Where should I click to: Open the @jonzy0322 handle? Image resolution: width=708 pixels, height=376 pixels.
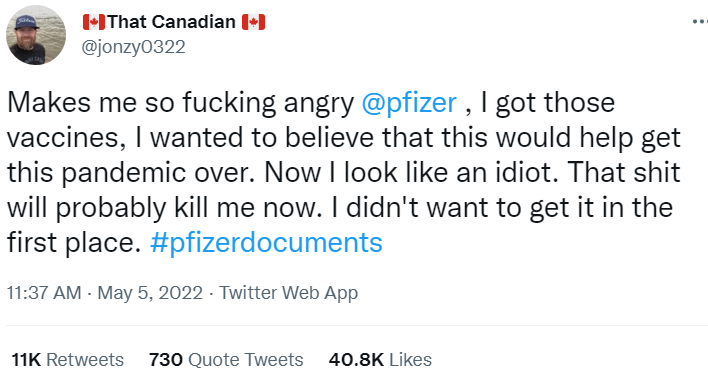point(133,47)
